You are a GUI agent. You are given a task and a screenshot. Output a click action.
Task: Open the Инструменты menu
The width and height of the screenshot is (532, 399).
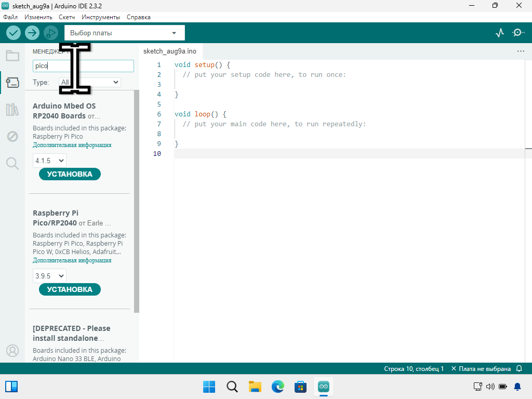[x=101, y=17]
